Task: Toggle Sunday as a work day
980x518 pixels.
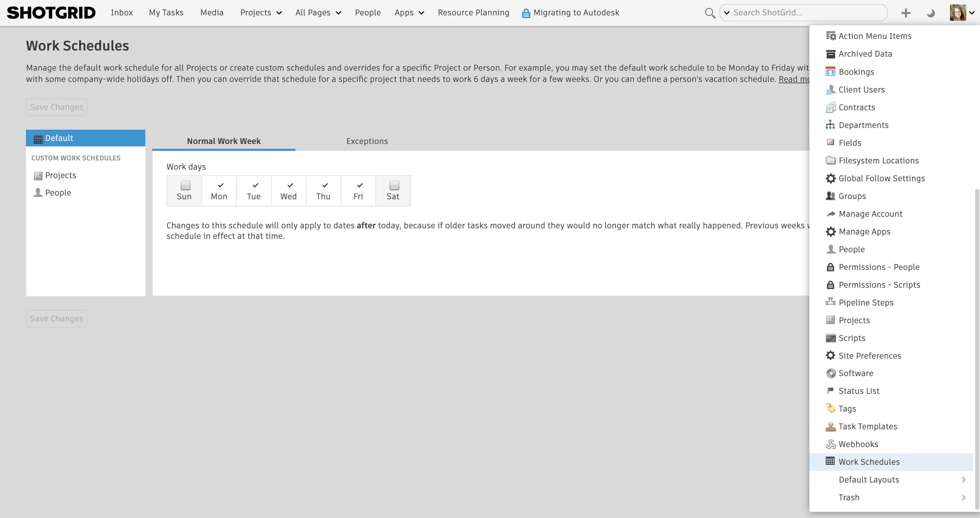Action: click(x=185, y=185)
